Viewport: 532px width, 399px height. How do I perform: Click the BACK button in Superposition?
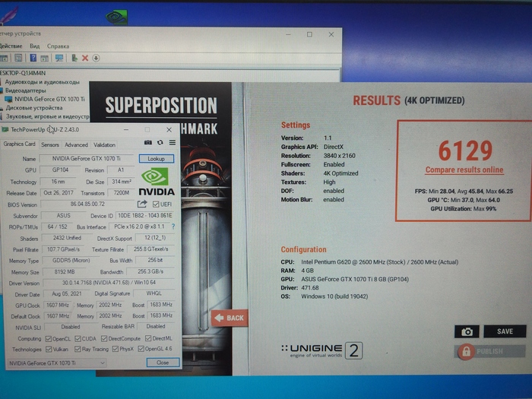click(230, 318)
